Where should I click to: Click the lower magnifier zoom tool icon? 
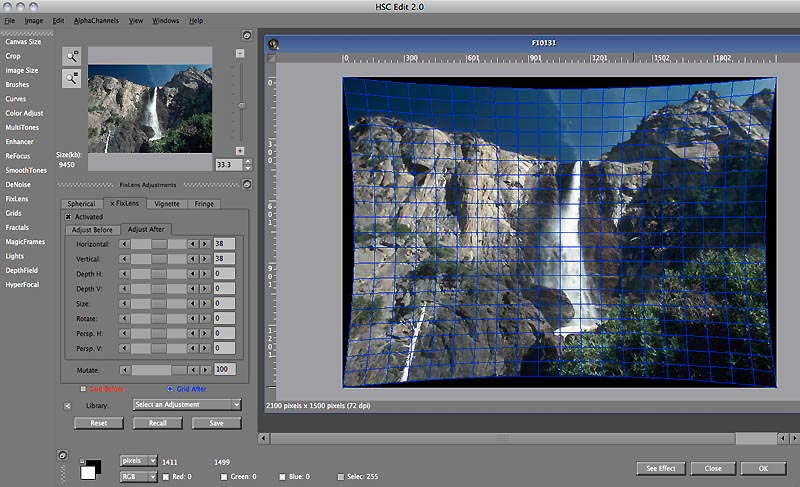click(x=72, y=79)
